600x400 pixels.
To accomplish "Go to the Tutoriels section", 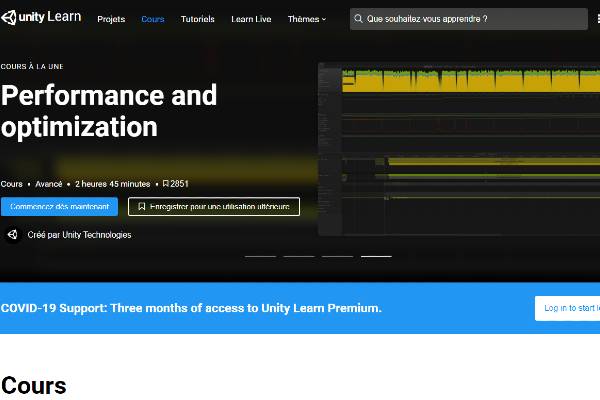I will pyautogui.click(x=197, y=19).
